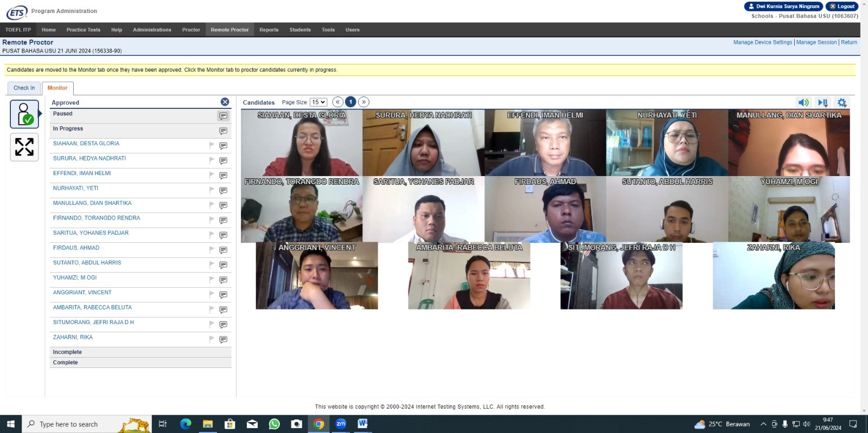The width and height of the screenshot is (868, 433).
Task: Open the candidates view settings gear
Action: pyautogui.click(x=842, y=102)
